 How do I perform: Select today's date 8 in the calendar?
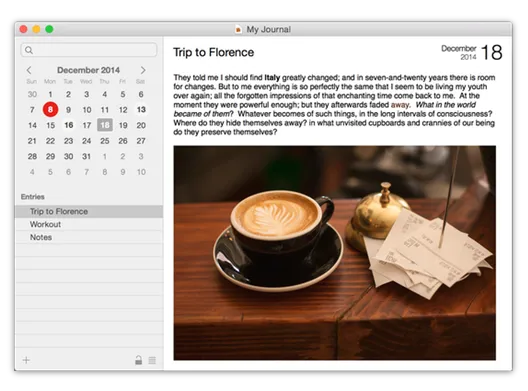coord(50,109)
